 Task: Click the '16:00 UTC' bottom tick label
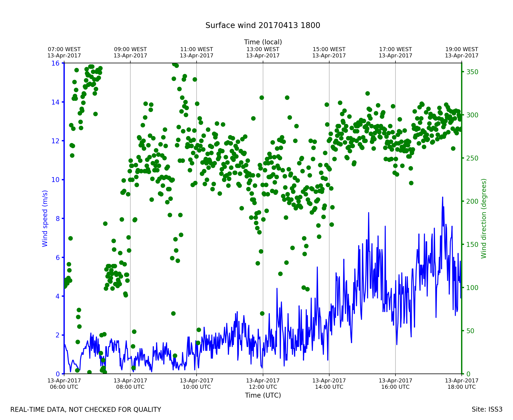point(395,387)
